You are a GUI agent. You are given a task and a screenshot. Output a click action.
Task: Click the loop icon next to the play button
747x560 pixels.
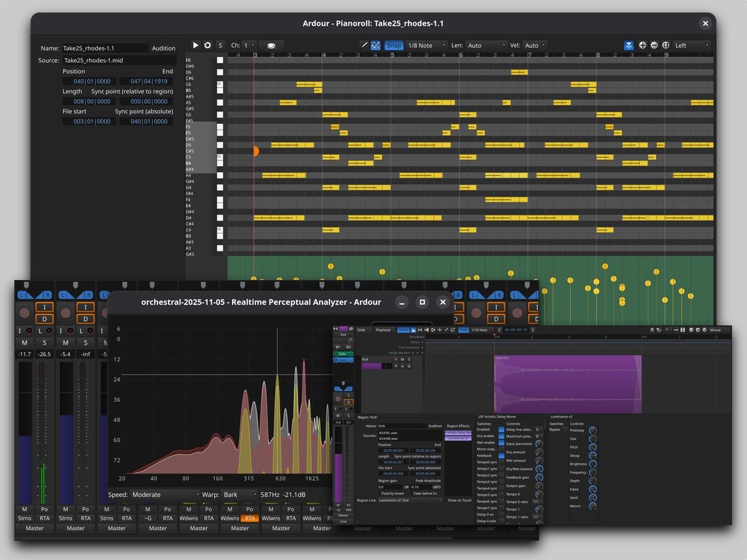coord(207,45)
